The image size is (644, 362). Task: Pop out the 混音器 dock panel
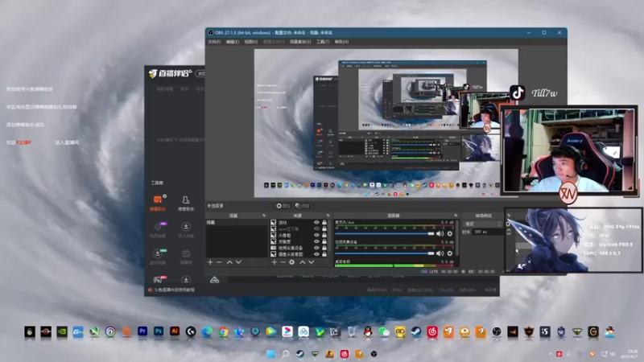456,216
